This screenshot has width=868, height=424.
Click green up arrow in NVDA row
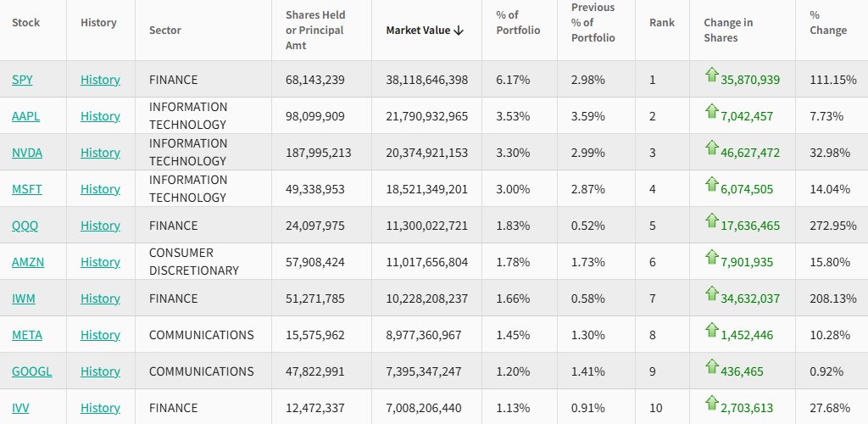point(711,149)
